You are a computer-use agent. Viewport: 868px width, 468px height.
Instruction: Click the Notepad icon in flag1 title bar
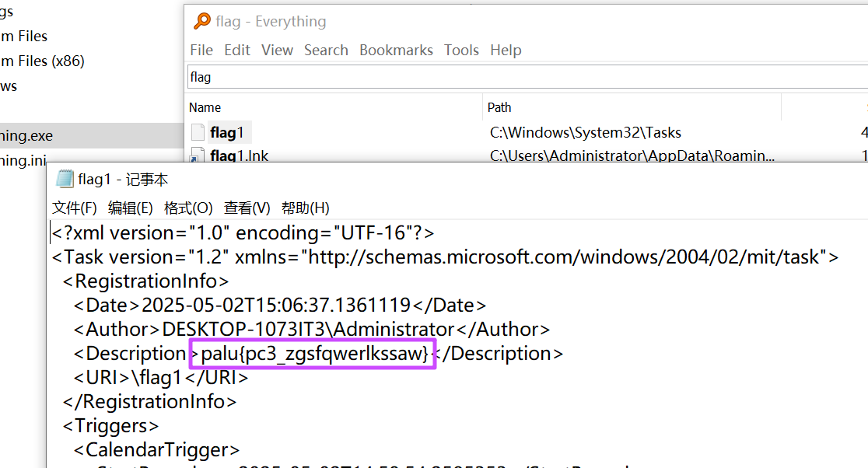click(65, 180)
